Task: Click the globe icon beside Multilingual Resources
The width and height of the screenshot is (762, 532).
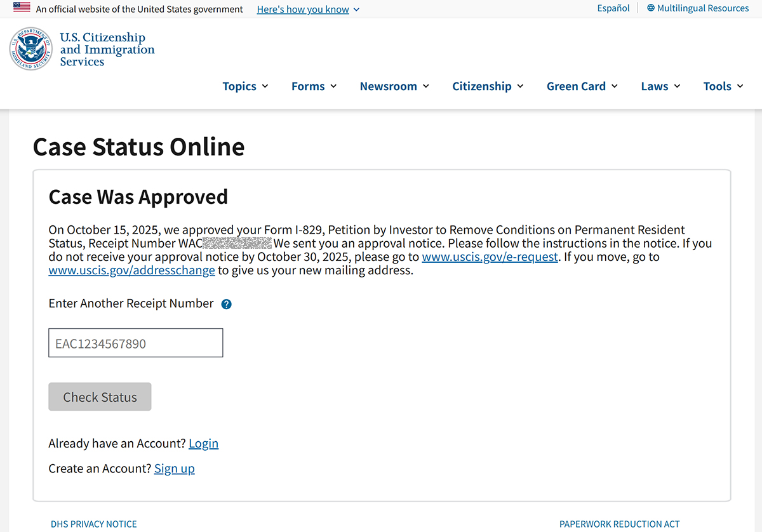Action: click(651, 8)
